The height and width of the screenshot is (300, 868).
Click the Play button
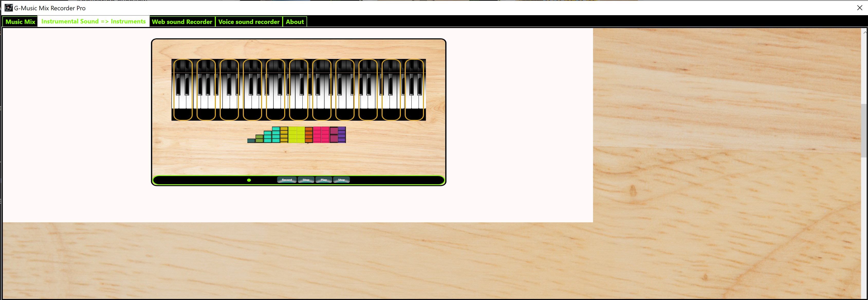coord(324,180)
